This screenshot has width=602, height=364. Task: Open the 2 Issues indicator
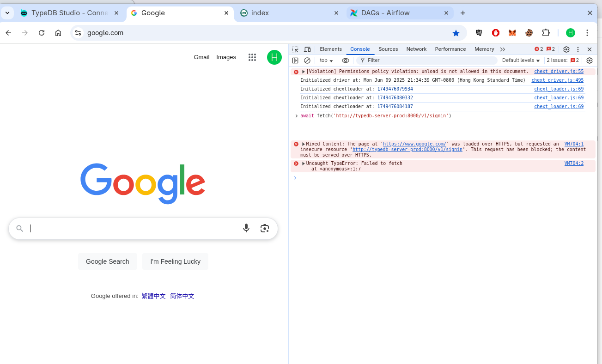[x=563, y=61]
